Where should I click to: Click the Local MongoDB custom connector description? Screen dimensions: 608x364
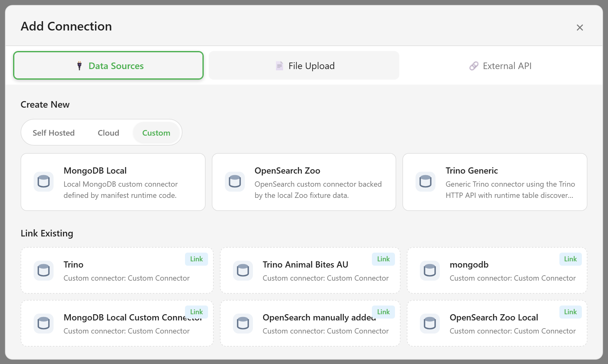121,189
